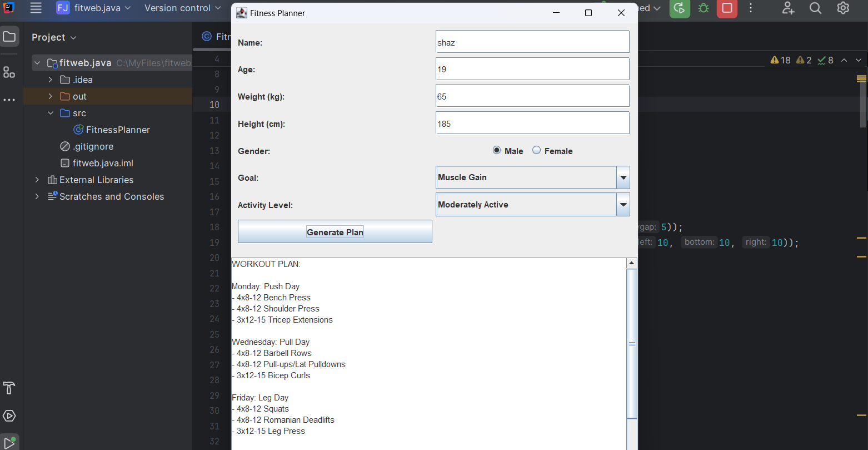Image resolution: width=868 pixels, height=450 pixels.
Task: Open Search Everywhere magnifier icon
Action: pyautogui.click(x=815, y=8)
